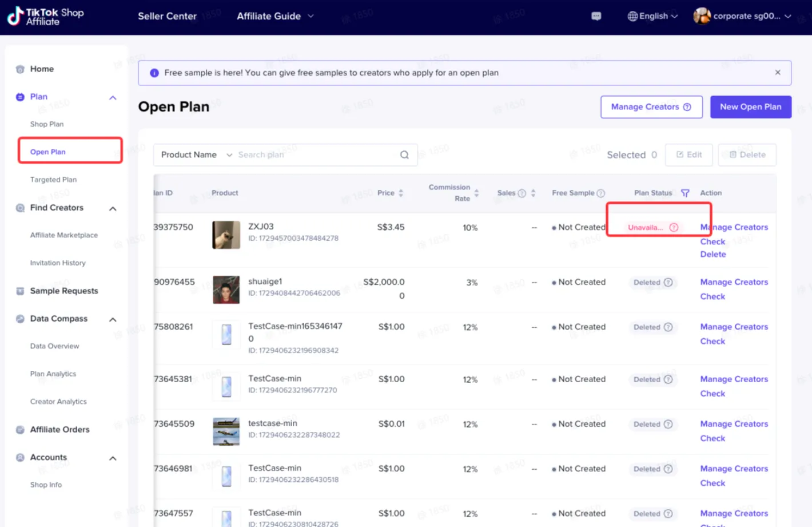Click product ID 1729457003478484278
The image size is (812, 527).
[x=293, y=238]
